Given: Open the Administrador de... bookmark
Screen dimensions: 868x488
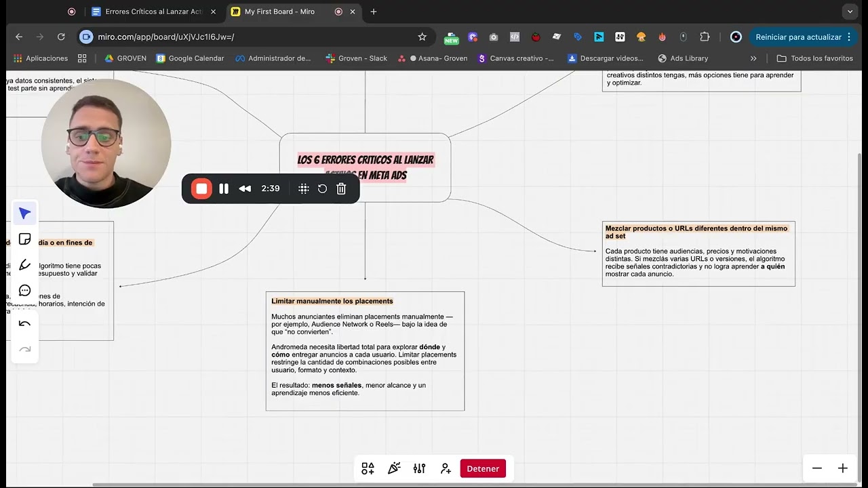Looking at the screenshot, I should [x=273, y=58].
